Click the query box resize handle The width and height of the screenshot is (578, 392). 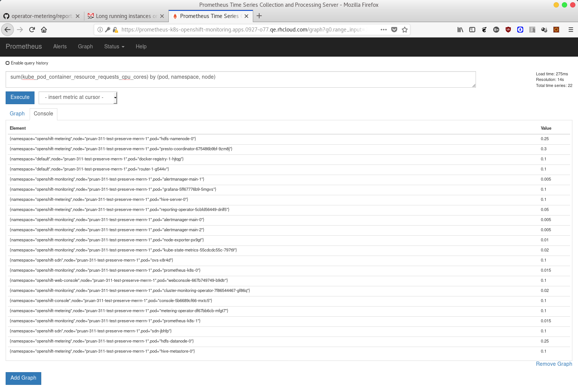click(x=474, y=85)
